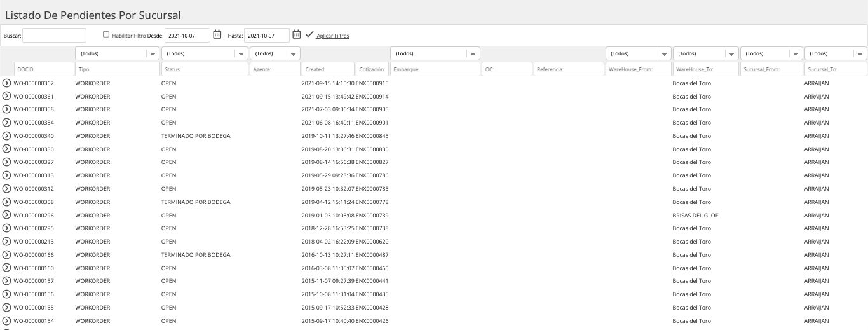Open the Agente (Todos) filter dropdown
The width and height of the screenshot is (868, 330).
click(275, 54)
